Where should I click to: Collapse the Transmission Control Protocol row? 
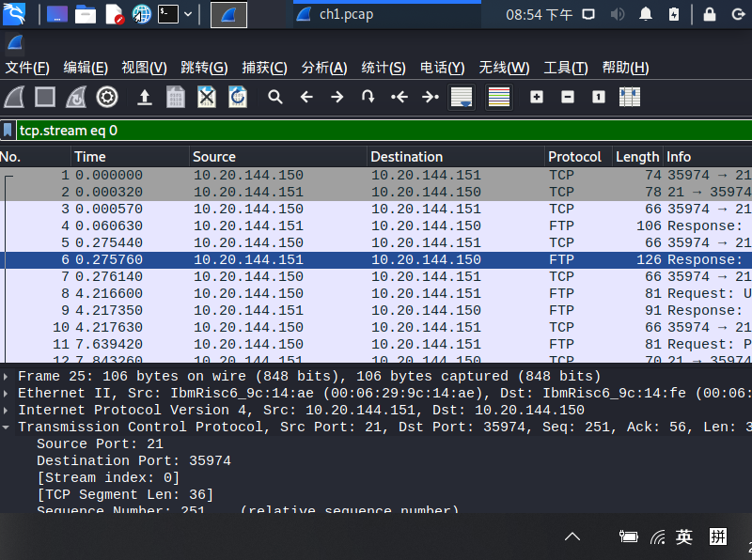(x=6, y=428)
